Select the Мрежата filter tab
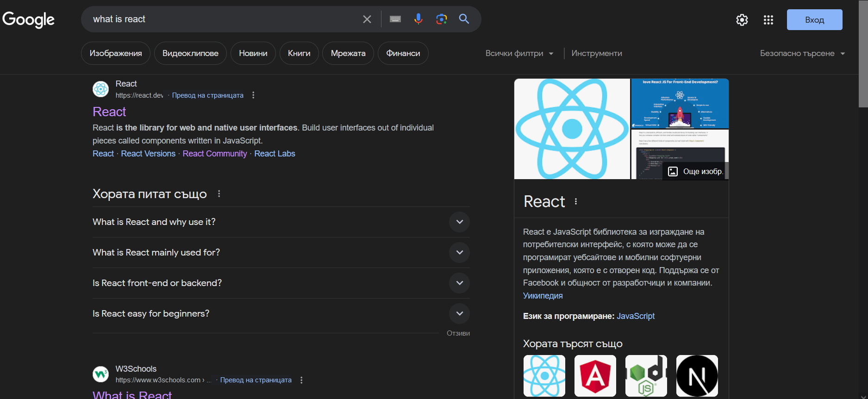The height and width of the screenshot is (399, 868). click(348, 53)
